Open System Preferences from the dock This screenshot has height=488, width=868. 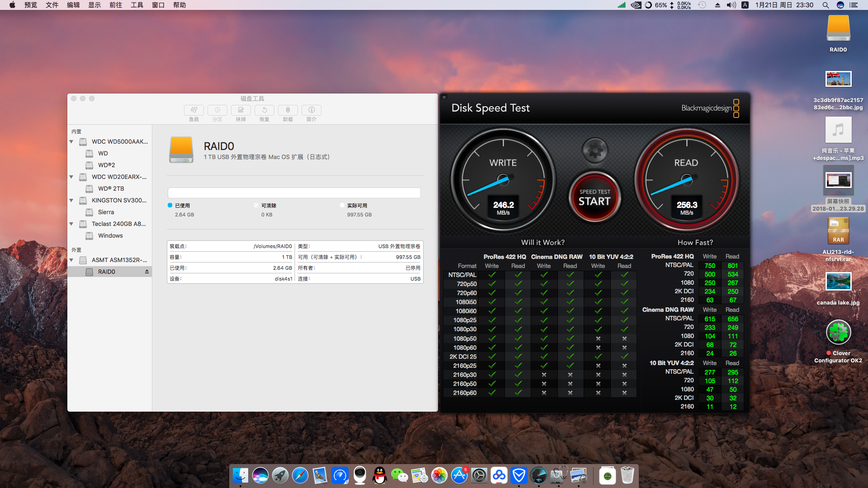(x=479, y=475)
